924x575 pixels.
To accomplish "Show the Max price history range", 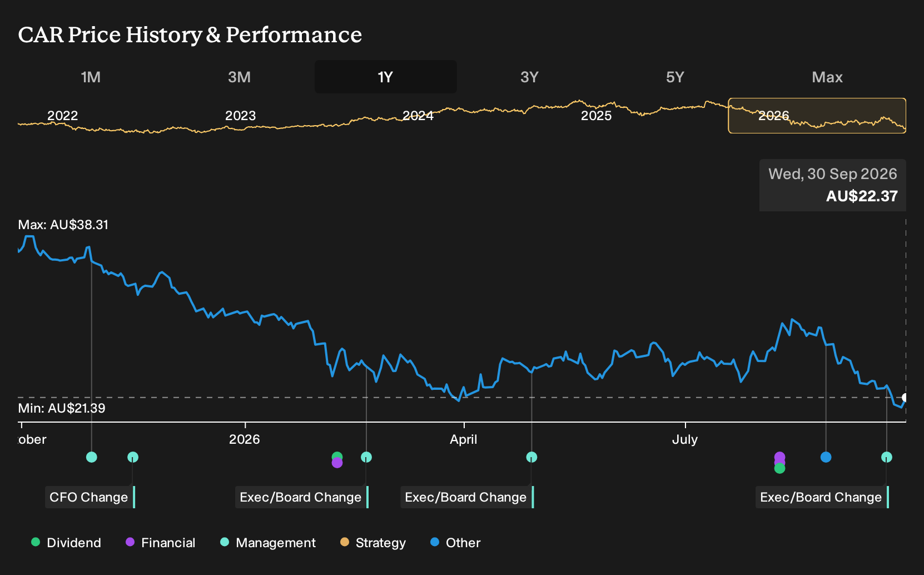I will pos(827,77).
